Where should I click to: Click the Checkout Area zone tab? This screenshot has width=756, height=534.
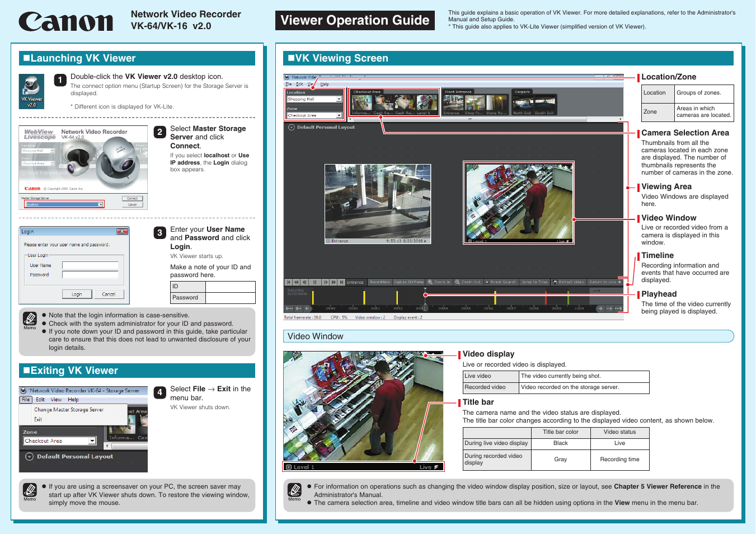(x=367, y=92)
